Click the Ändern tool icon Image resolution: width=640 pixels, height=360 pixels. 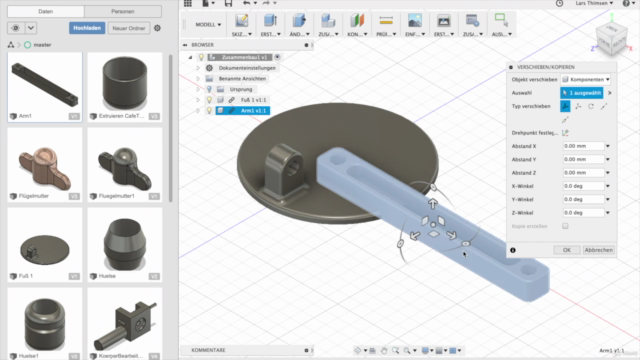(299, 20)
